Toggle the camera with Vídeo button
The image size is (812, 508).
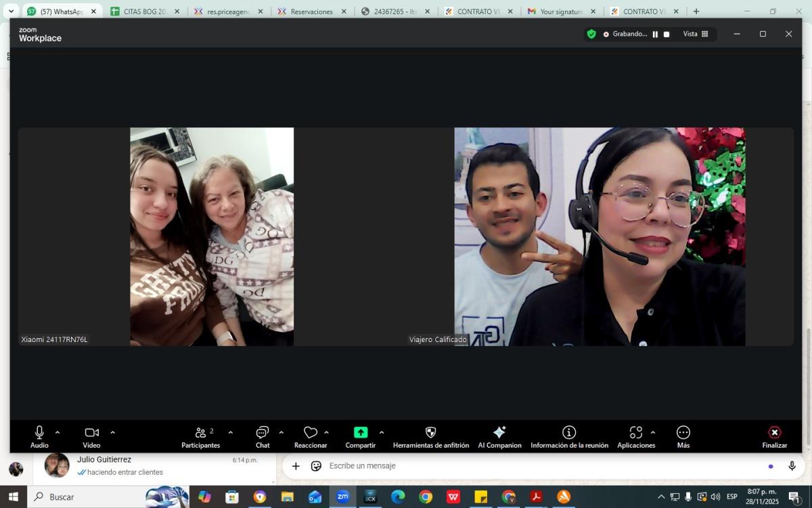point(91,433)
